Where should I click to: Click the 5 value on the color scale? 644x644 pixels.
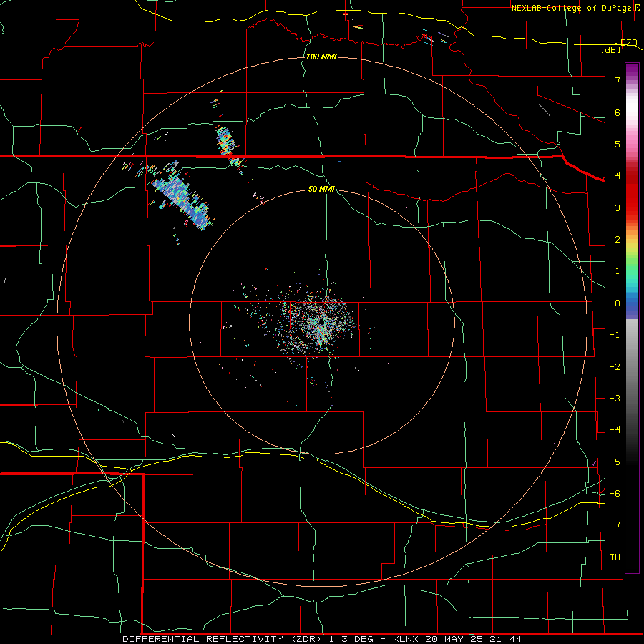(x=618, y=144)
